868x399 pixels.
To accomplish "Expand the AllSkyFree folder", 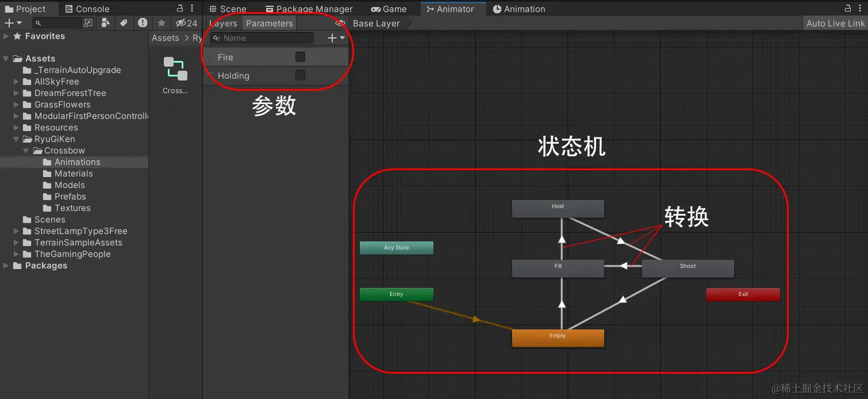I will tap(17, 82).
